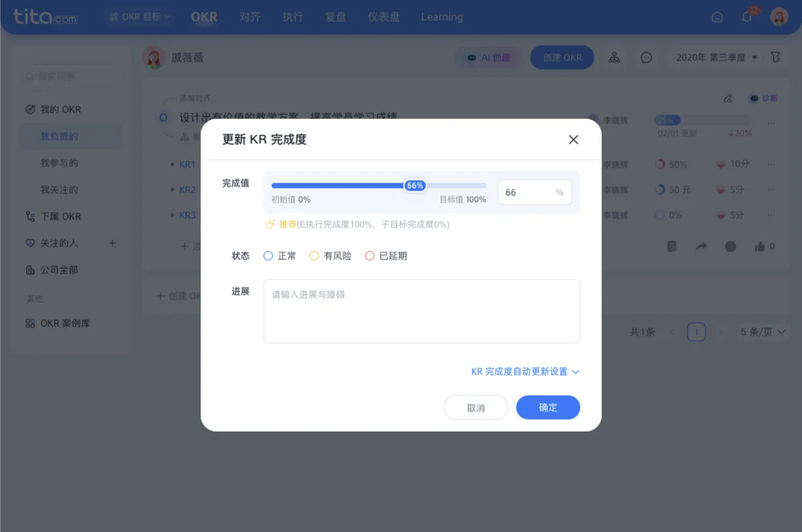Screen dimensions: 802x532
Task: Open KR3 row more options ellipsis
Action: point(771,215)
